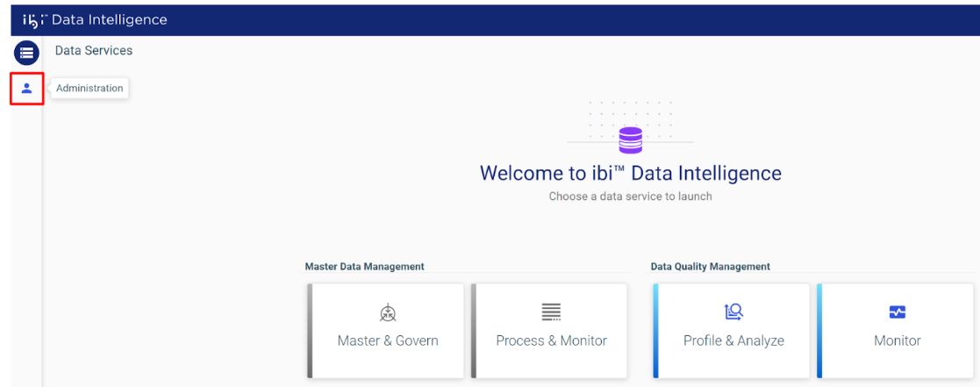Launch the Master & Govern service card
The height and width of the screenshot is (387, 980).
pos(386,331)
